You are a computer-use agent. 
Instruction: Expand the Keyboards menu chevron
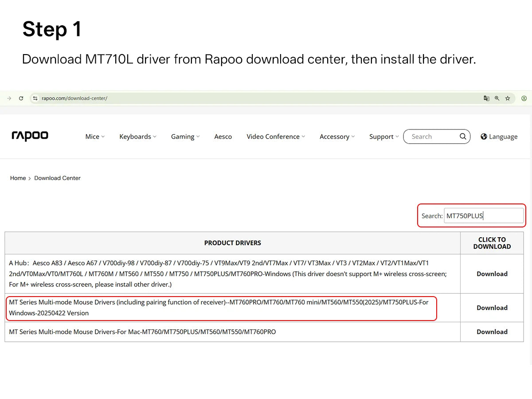[x=155, y=137]
